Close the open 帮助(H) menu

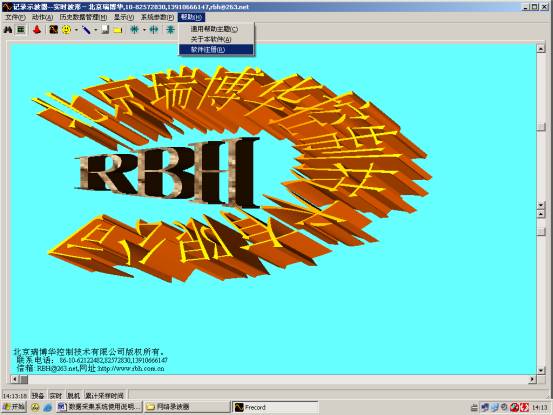coord(191,17)
